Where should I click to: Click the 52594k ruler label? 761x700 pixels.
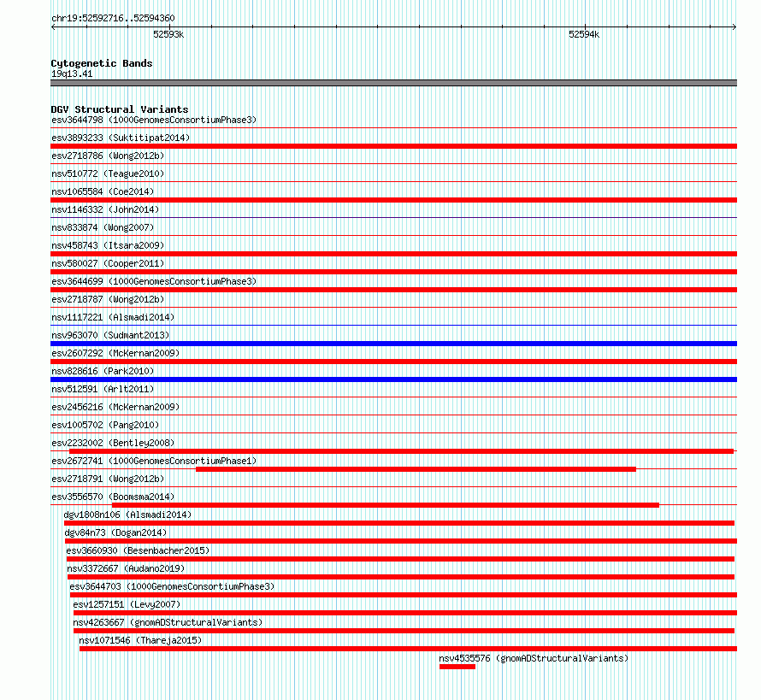(x=584, y=34)
